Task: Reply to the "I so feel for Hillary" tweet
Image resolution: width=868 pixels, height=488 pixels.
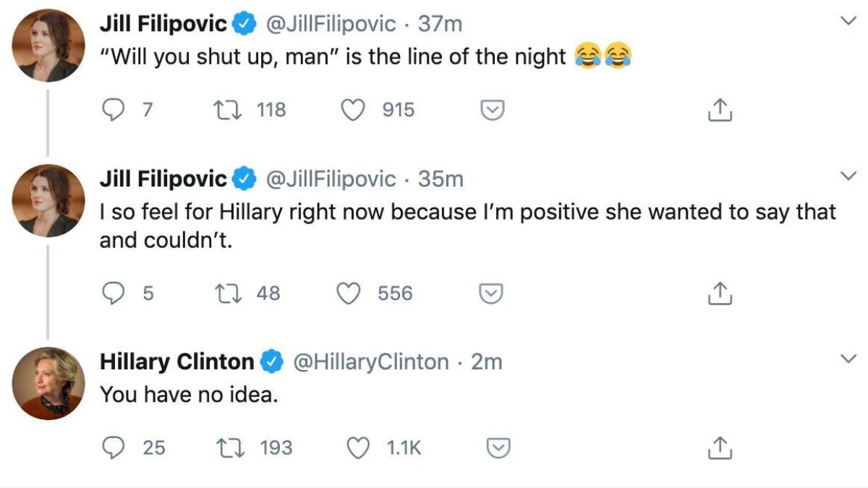Action: tap(112, 293)
